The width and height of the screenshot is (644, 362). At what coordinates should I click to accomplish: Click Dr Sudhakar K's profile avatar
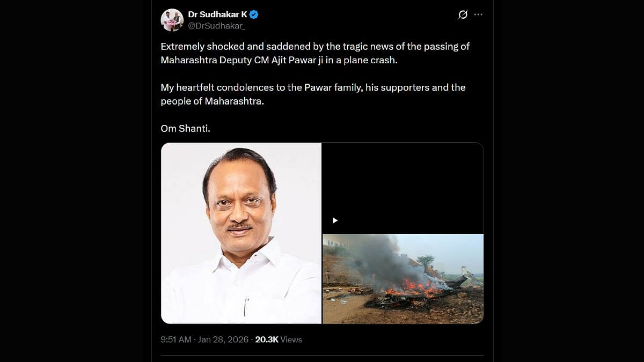(172, 20)
